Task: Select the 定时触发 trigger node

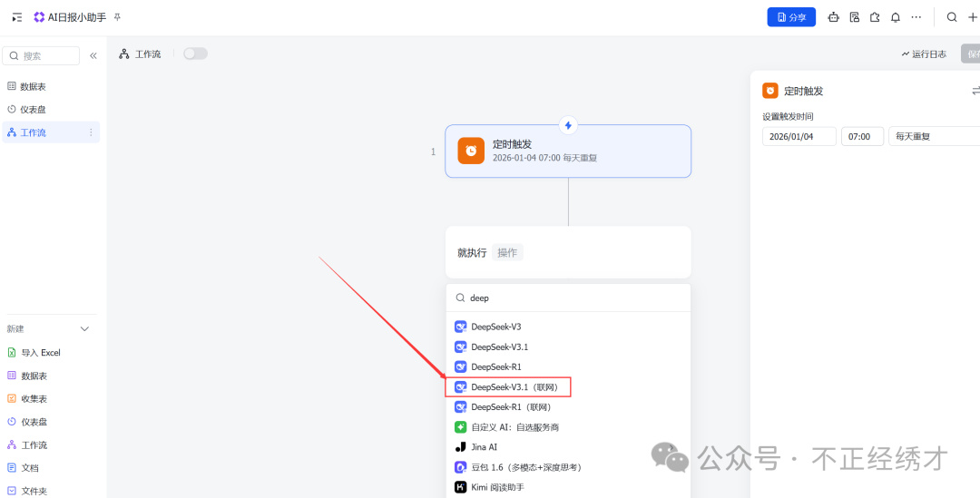Action: click(x=568, y=151)
